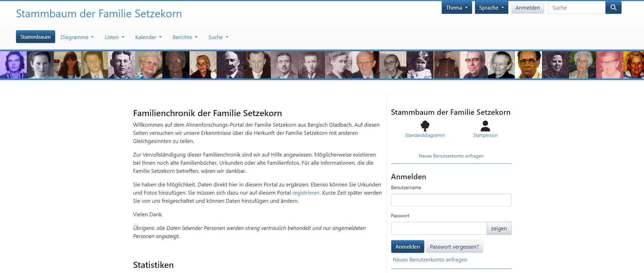The height and width of the screenshot is (273, 644).
Task: Expand the Thema dropdown
Action: coord(457,7)
